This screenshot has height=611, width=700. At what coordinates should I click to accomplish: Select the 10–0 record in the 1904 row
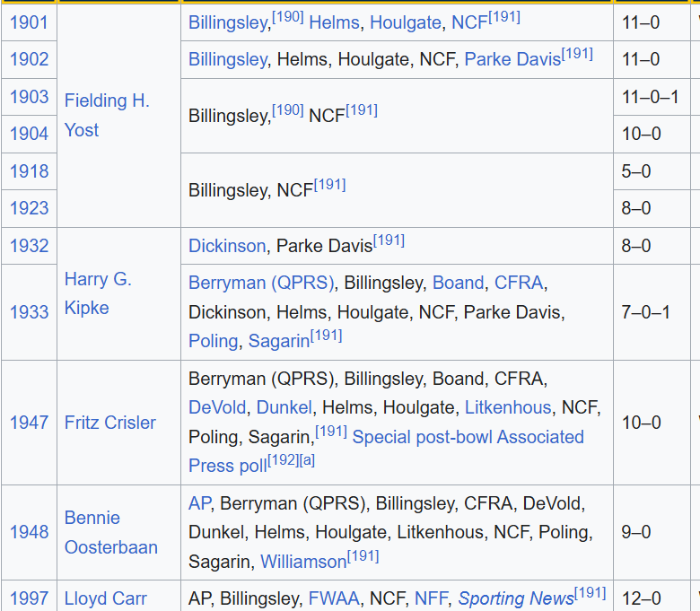tap(641, 134)
